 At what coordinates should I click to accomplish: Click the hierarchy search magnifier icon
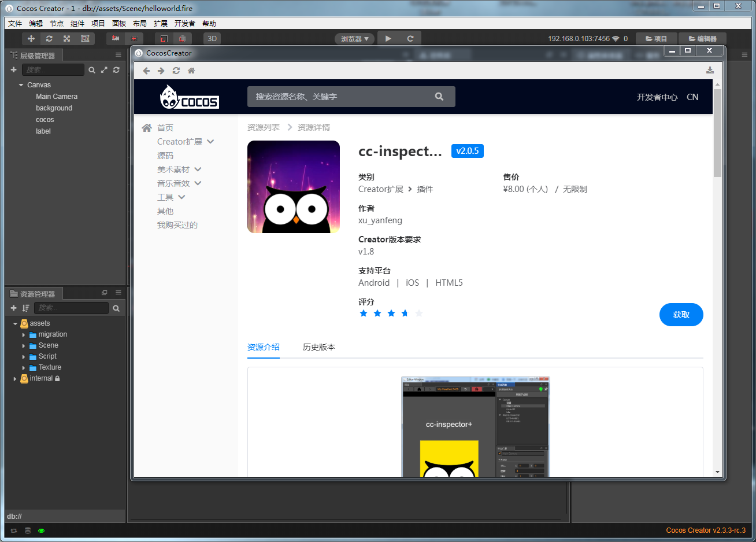tap(92, 70)
